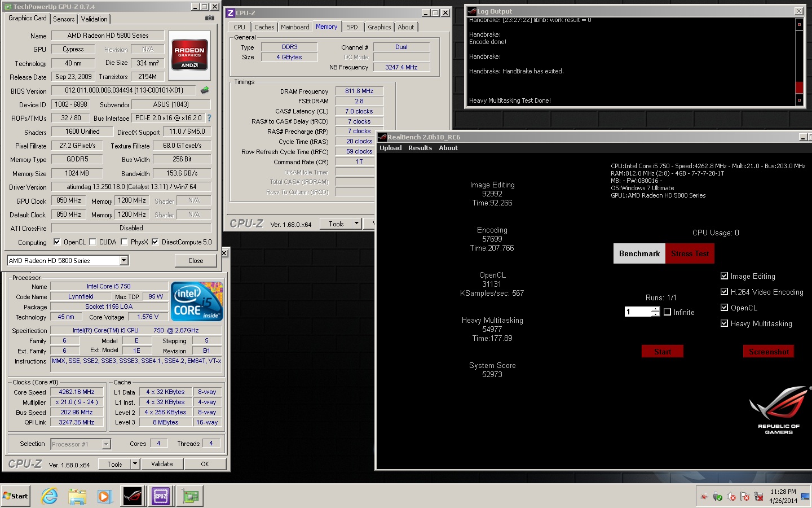Screen dimensions: 812x508
Task: Toggle the DirectCompute 5.0 checkbox
Action: coord(155,242)
